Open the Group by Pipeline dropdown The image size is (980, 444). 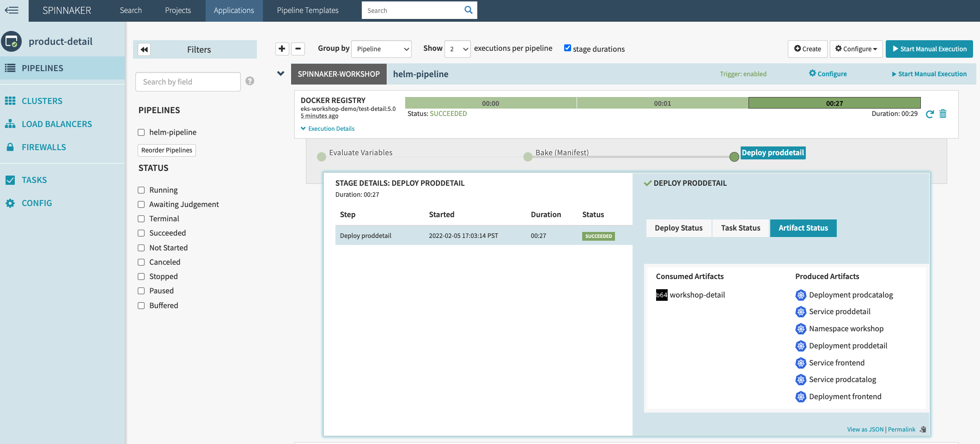pyautogui.click(x=381, y=49)
